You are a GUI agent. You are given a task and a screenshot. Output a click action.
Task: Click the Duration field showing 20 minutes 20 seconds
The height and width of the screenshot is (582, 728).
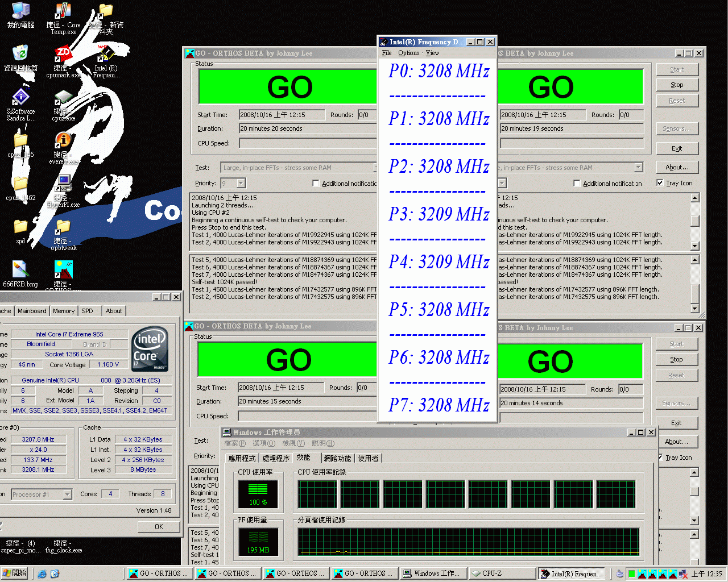pos(308,128)
